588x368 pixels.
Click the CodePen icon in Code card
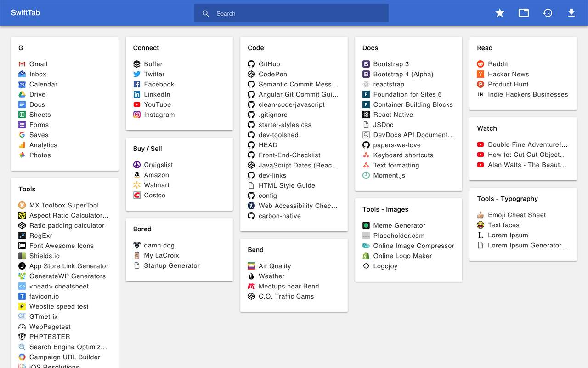pyautogui.click(x=251, y=74)
